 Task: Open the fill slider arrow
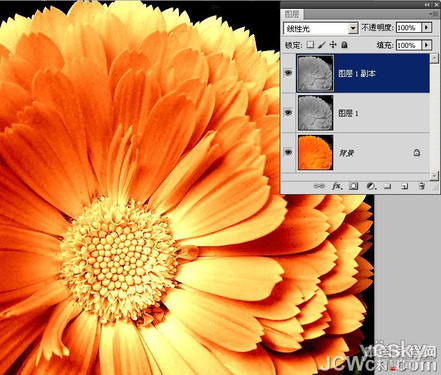[427, 45]
